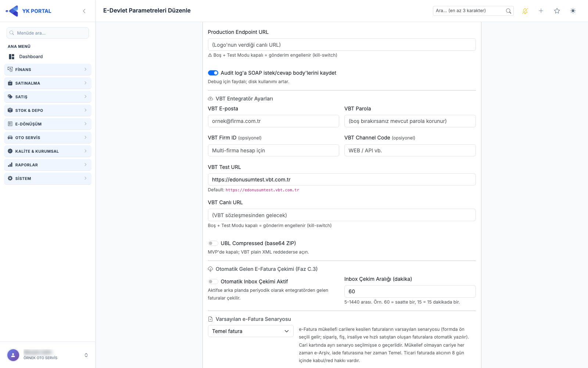
Task: Disable Audit log SOAP body recording toggle
Action: (x=213, y=73)
